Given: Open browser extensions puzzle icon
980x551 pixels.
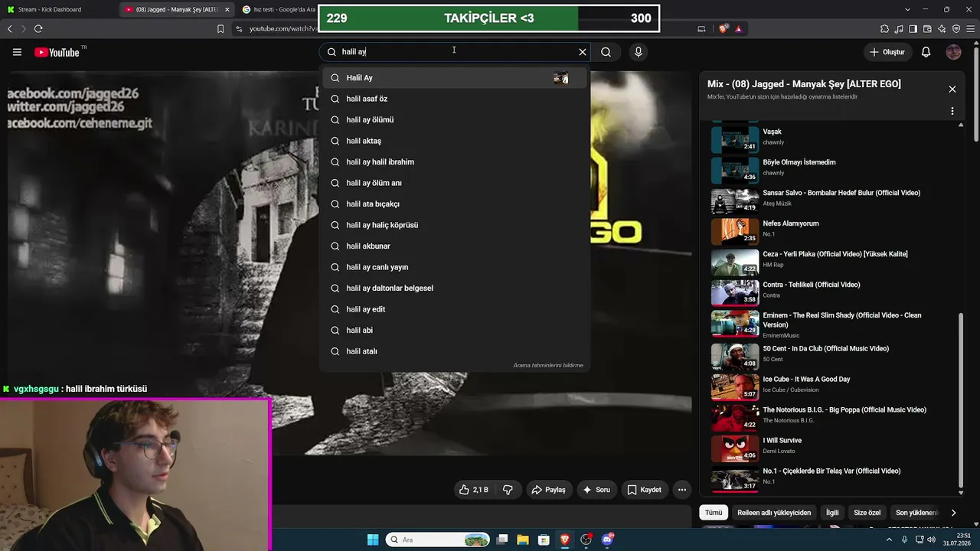Looking at the screenshot, I should [x=885, y=28].
